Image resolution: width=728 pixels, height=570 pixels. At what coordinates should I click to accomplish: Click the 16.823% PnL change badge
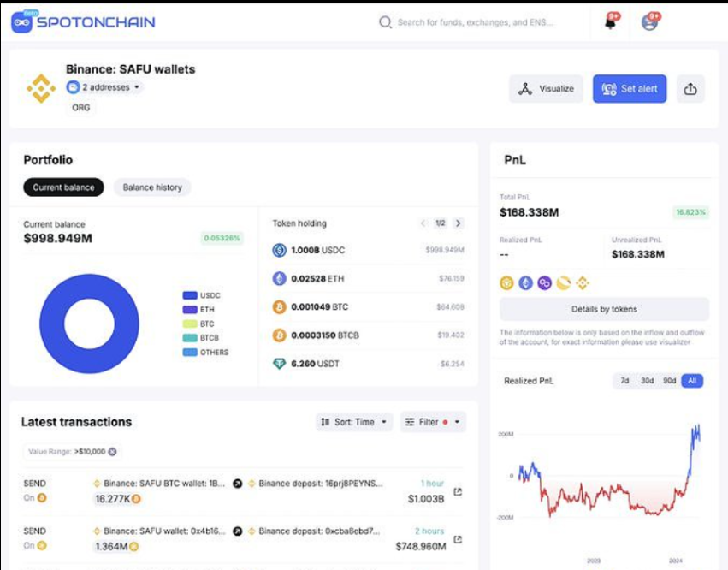(x=691, y=212)
